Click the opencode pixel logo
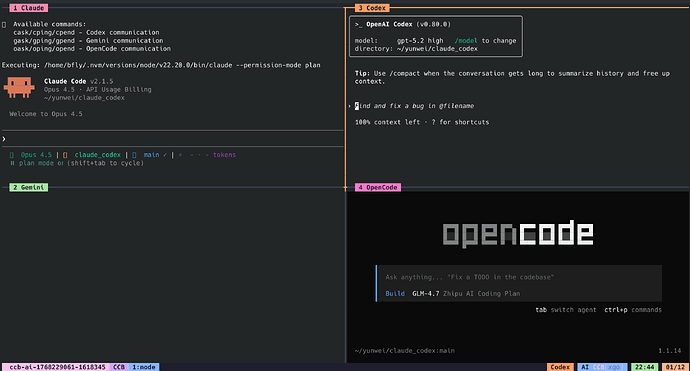This screenshot has width=690, height=371. tap(518, 234)
